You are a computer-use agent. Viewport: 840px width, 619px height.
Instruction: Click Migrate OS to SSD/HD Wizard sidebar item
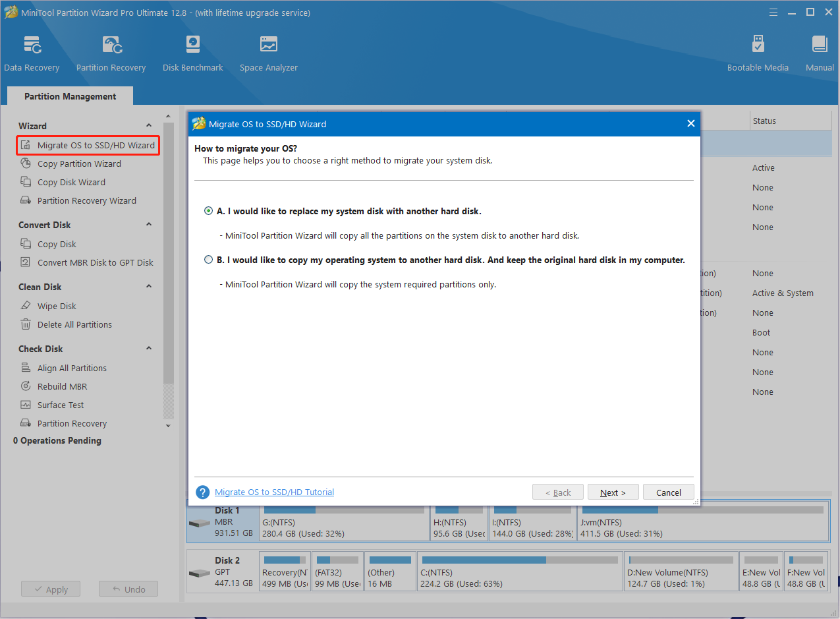[x=88, y=145]
